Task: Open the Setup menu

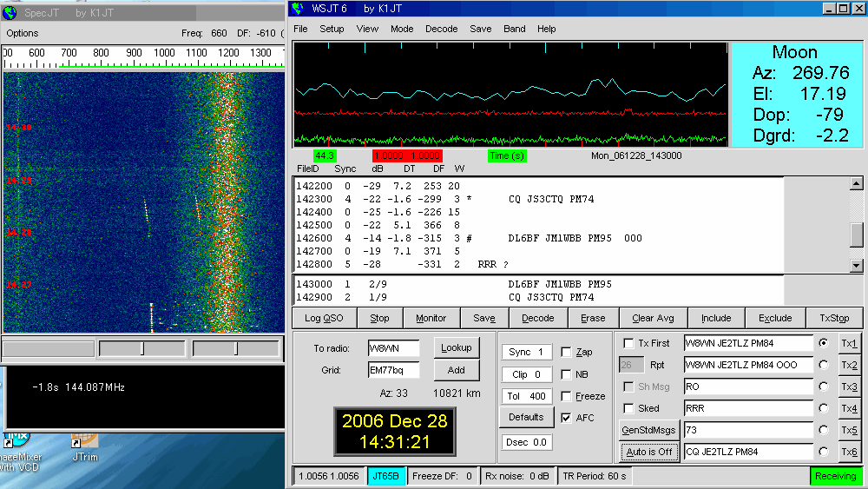Action: (x=332, y=29)
